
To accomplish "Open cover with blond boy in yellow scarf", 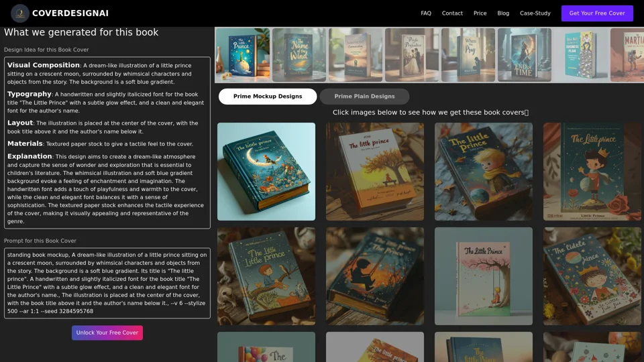I will point(484,172).
